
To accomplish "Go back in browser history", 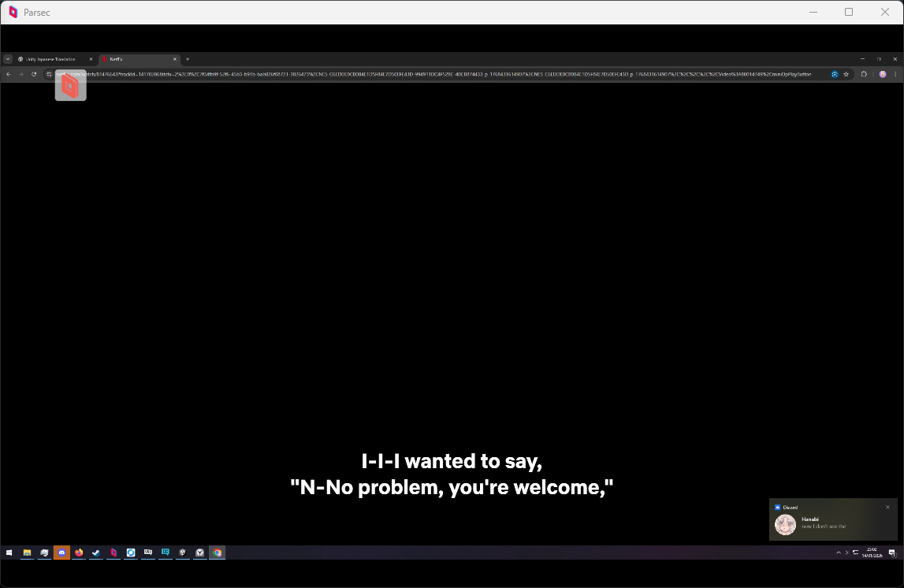I will pyautogui.click(x=9, y=74).
